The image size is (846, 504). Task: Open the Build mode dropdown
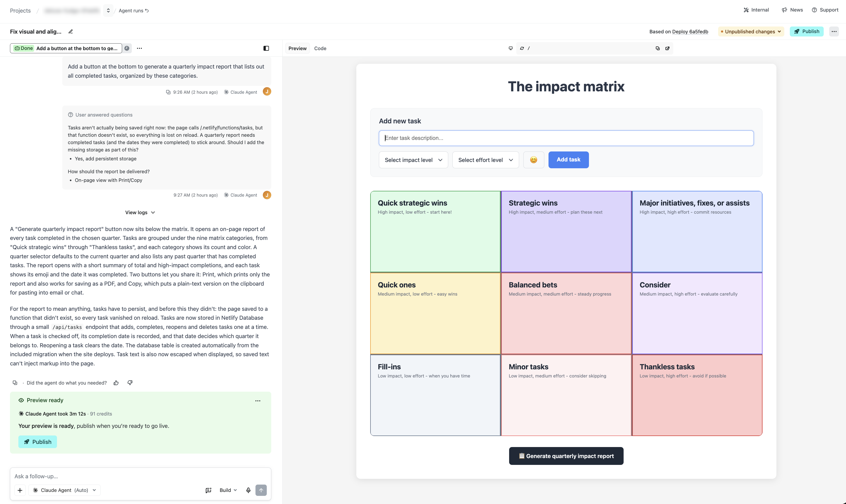click(x=228, y=490)
